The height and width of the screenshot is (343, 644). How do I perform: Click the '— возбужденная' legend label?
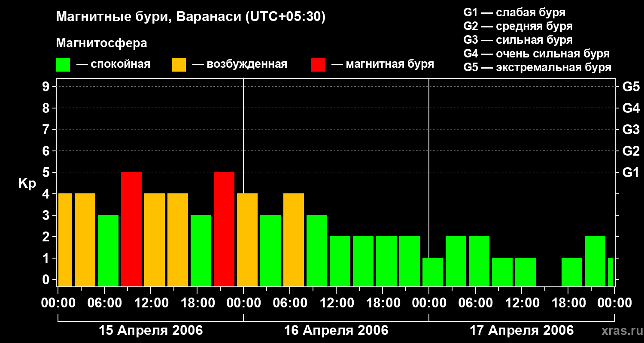click(x=240, y=64)
